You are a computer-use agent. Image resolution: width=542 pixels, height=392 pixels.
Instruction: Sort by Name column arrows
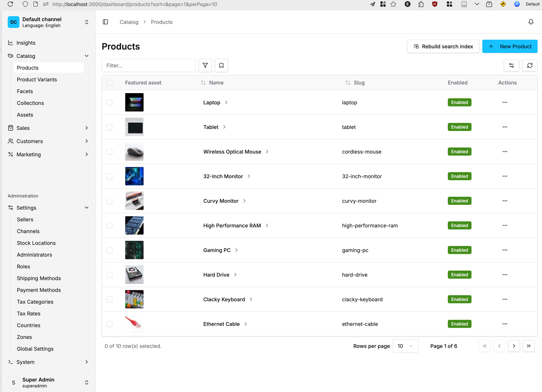click(203, 83)
